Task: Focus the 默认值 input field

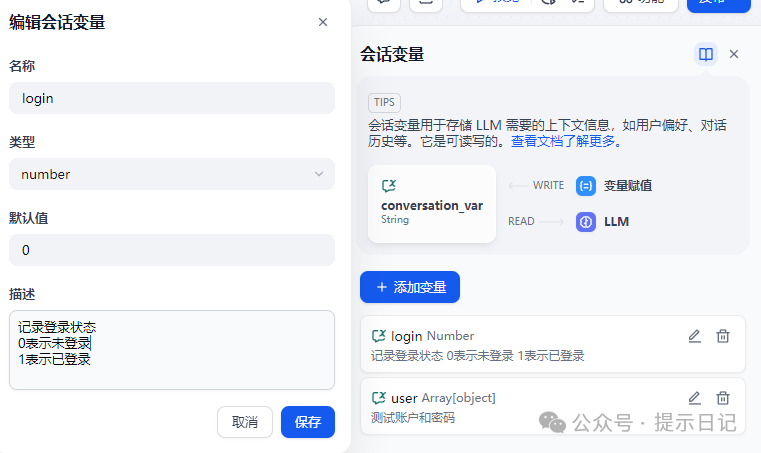Action: 172,250
